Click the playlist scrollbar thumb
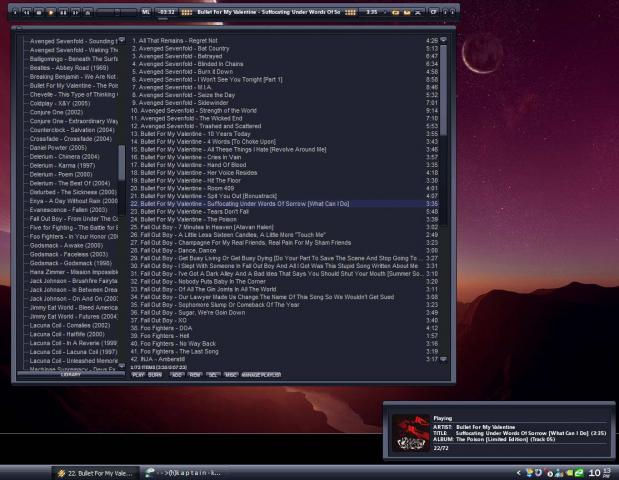The height and width of the screenshot is (480, 619). pos(443,90)
